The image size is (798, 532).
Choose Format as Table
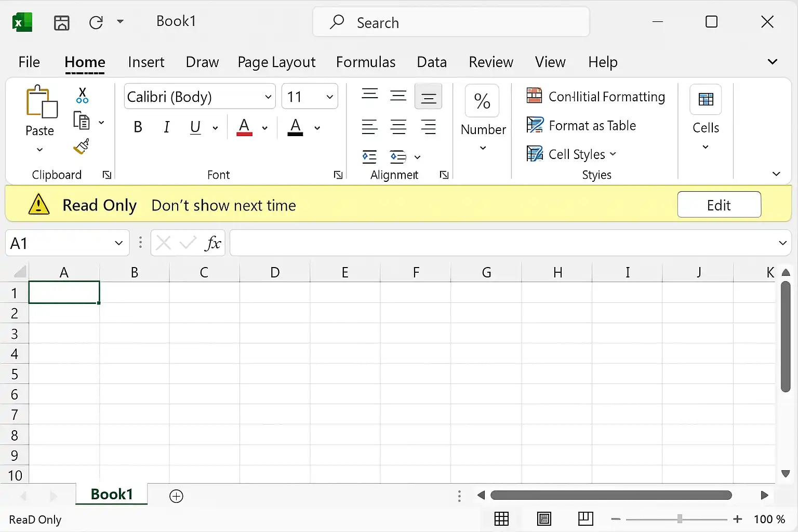point(581,125)
